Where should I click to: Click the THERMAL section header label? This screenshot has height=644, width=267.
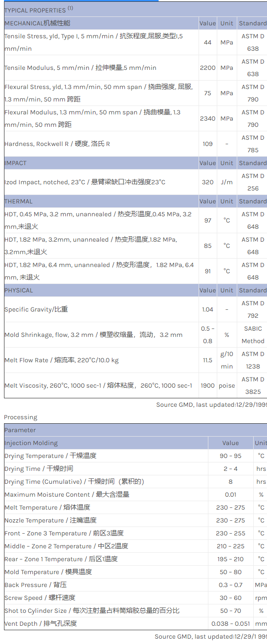point(19,201)
